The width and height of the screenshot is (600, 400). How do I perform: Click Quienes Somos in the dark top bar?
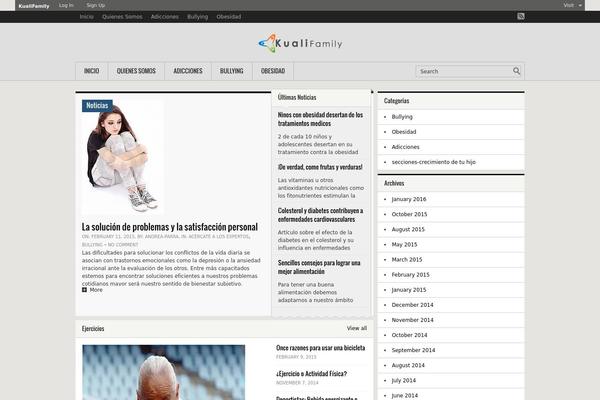click(122, 16)
